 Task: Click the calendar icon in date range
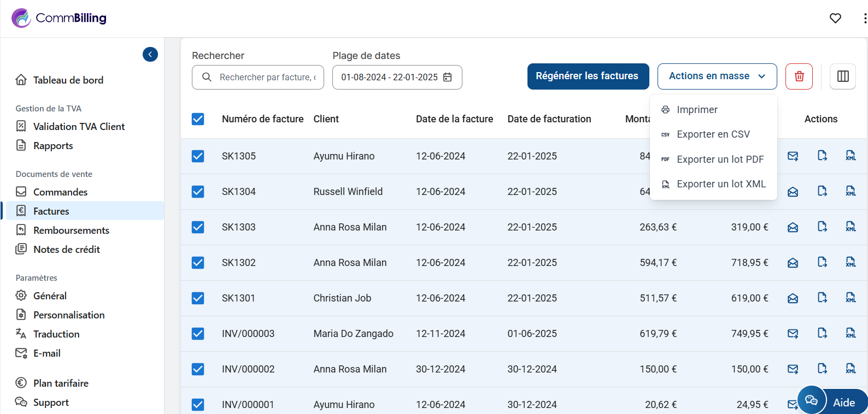(447, 77)
